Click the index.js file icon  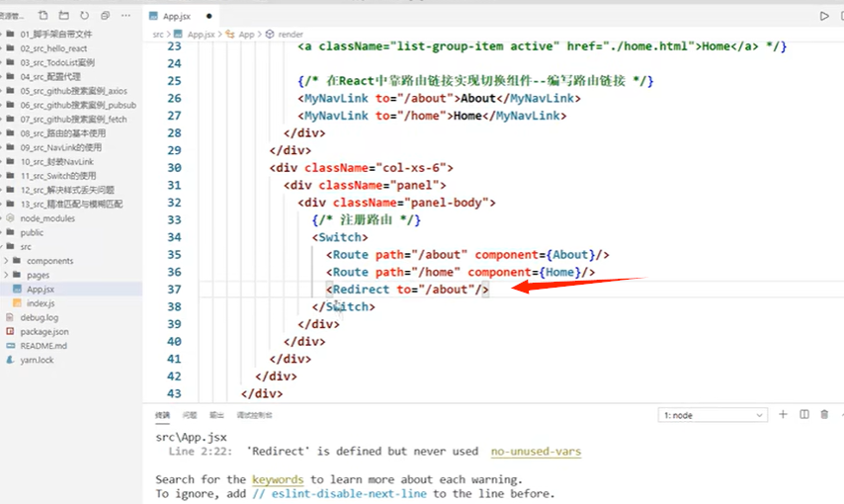pos(17,303)
